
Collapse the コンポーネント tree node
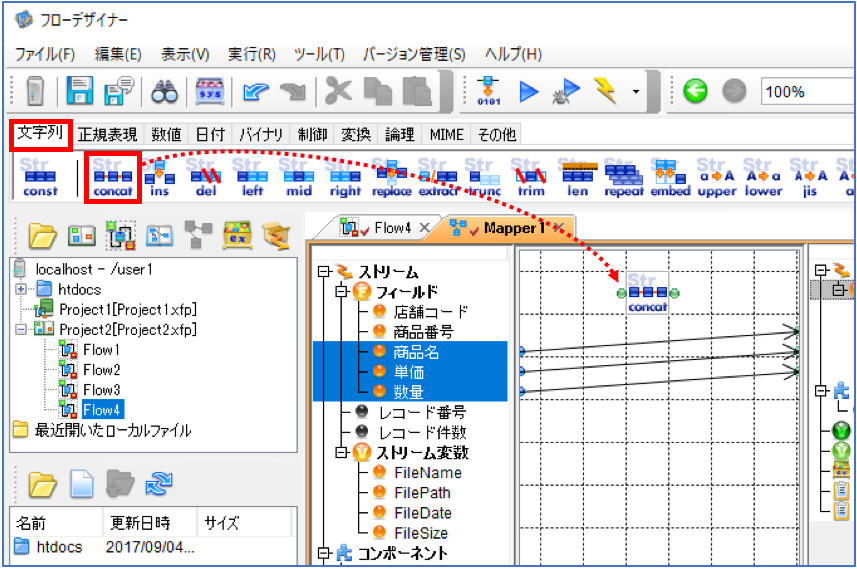[324, 554]
